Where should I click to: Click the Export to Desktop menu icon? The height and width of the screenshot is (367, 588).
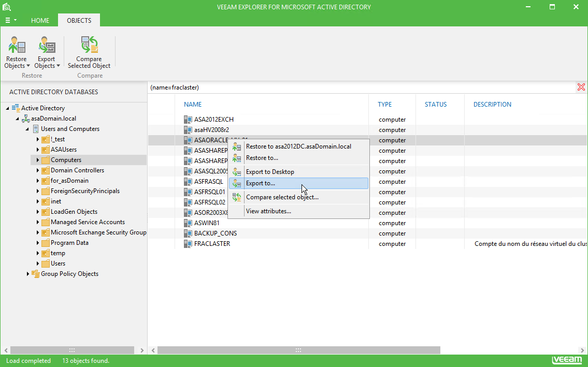[237, 172]
